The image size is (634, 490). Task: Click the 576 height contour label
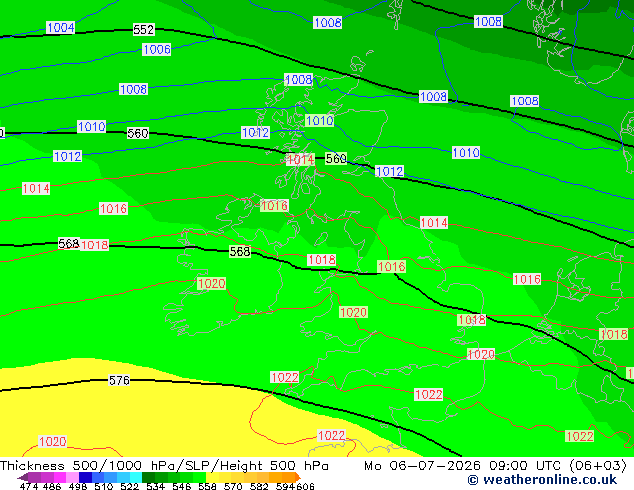coord(119,380)
